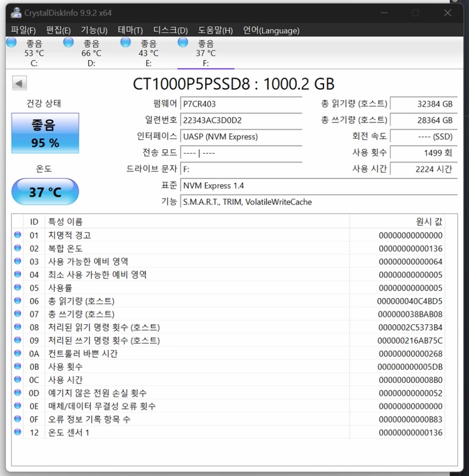Select row 04 최소 사용 가능한 예비 영역
469x476 pixels.
[x=228, y=275]
